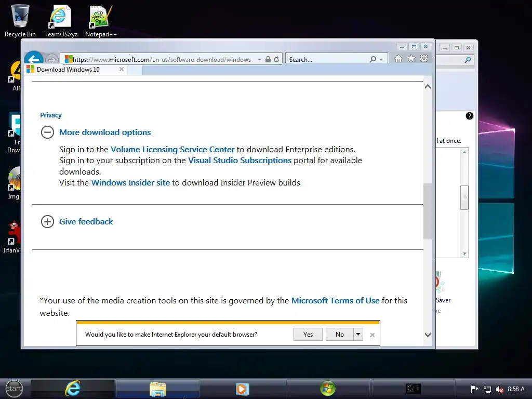
Task: Click the muted volume tray icon
Action: coord(499,389)
